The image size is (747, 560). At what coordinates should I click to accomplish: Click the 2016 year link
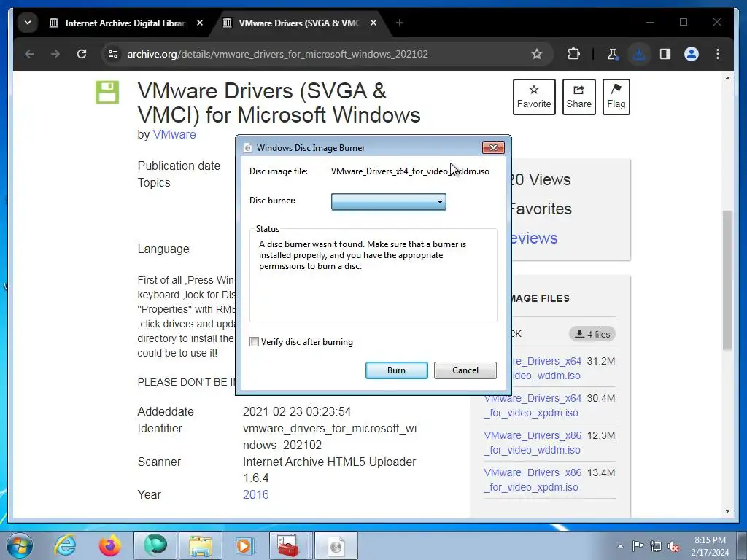point(256,495)
